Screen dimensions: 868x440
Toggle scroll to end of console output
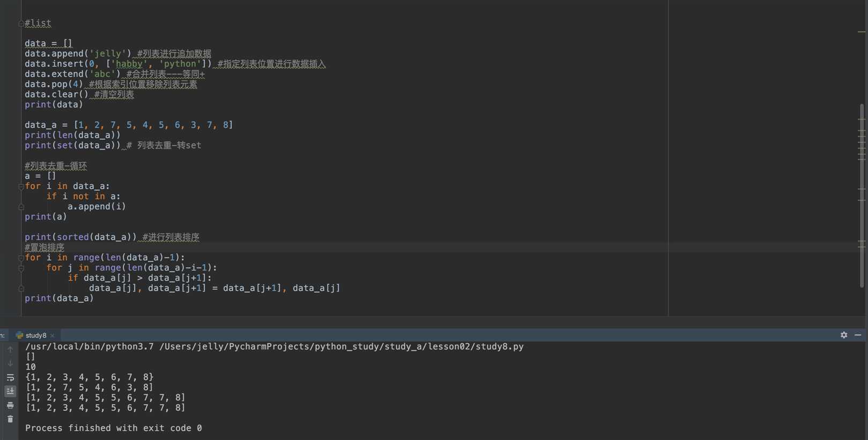tap(10, 391)
